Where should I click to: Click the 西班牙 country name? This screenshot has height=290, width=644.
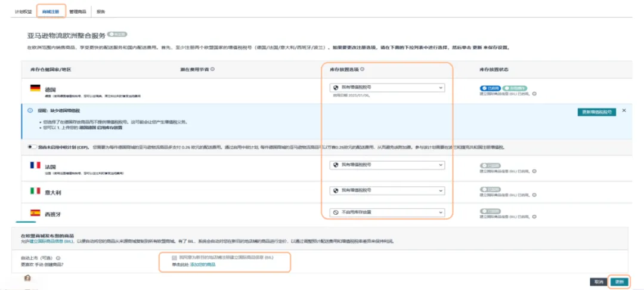pyautogui.click(x=53, y=214)
